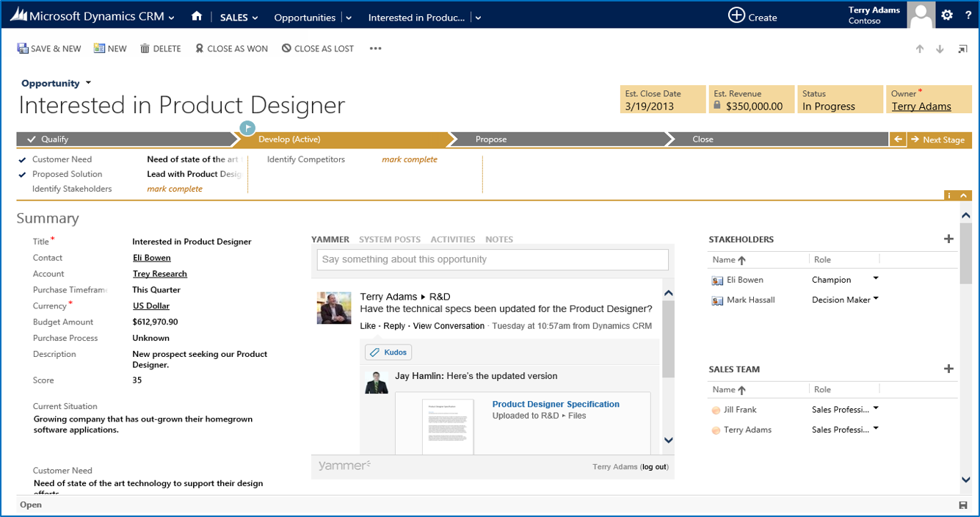Add a stakeholder with plus icon
Viewport: 980px width, 517px height.
pos(948,239)
